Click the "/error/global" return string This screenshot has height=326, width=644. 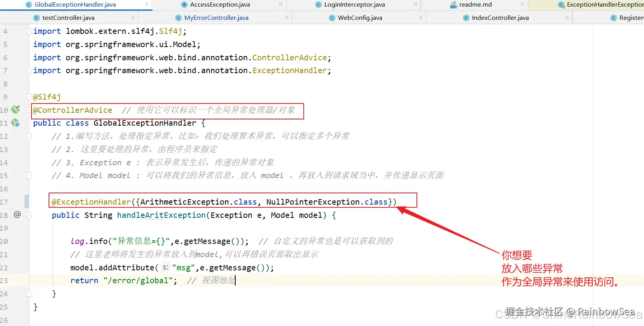click(138, 280)
